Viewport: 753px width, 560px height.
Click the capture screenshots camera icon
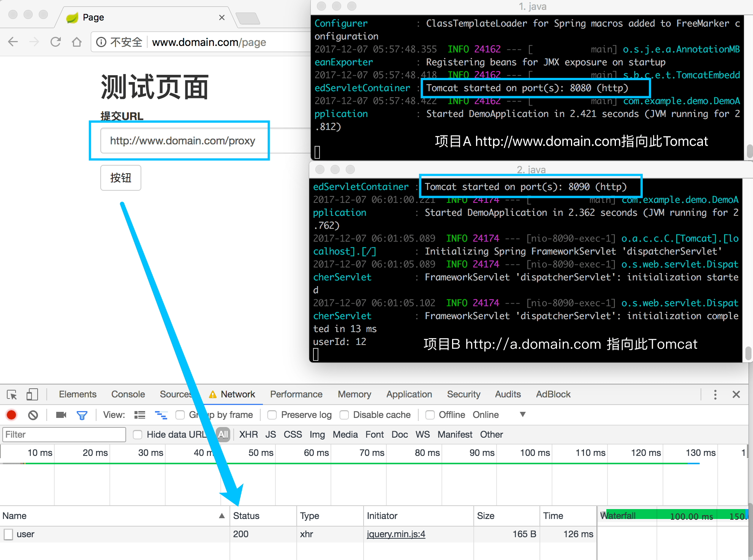pyautogui.click(x=61, y=415)
